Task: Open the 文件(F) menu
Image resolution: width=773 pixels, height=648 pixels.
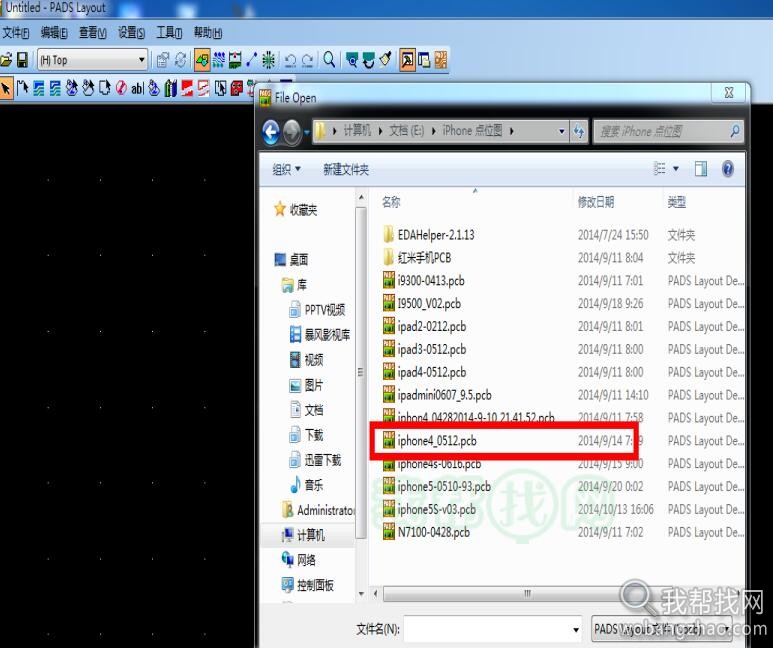Action: (x=15, y=33)
